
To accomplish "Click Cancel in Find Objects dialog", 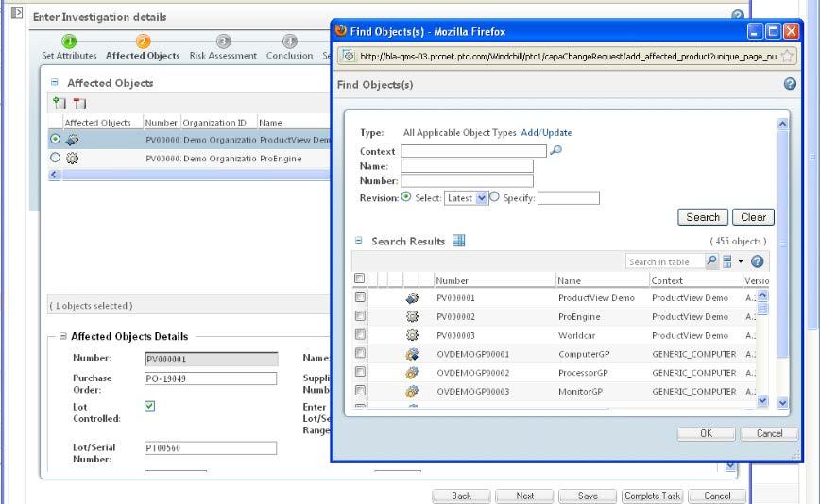I will [x=769, y=433].
